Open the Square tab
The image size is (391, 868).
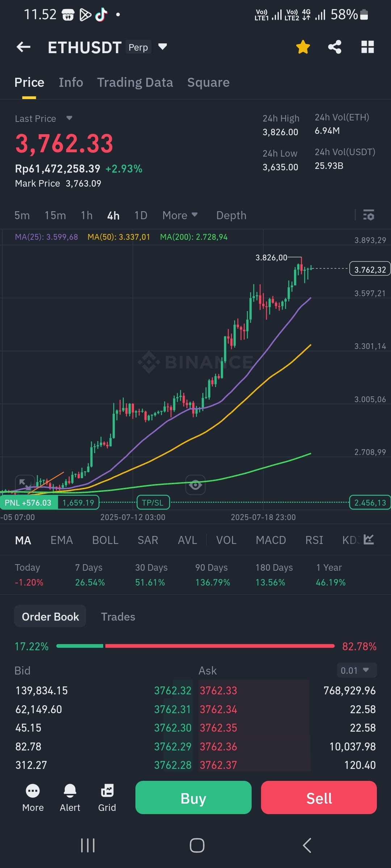click(209, 82)
